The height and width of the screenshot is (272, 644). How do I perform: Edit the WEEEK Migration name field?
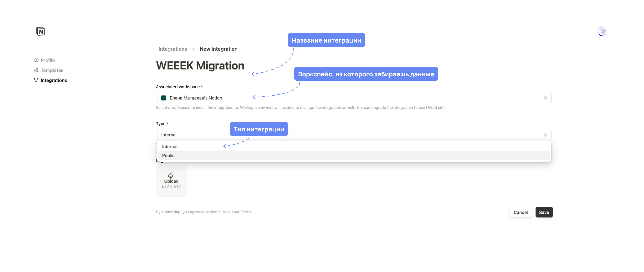[x=200, y=66]
